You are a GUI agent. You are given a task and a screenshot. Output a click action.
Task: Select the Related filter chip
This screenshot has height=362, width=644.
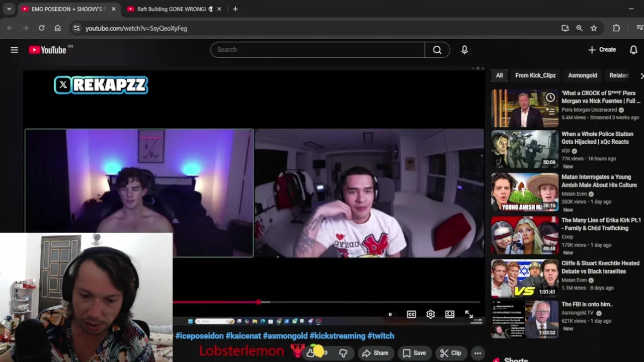619,75
